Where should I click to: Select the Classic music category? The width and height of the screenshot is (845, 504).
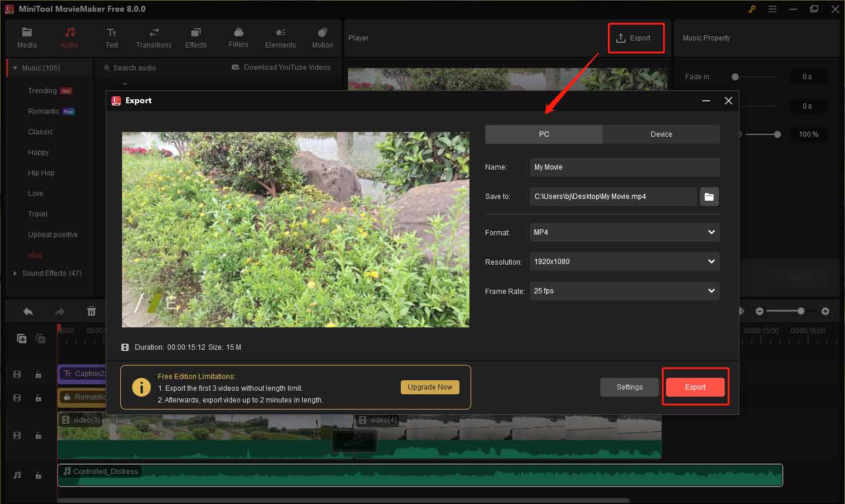click(40, 132)
